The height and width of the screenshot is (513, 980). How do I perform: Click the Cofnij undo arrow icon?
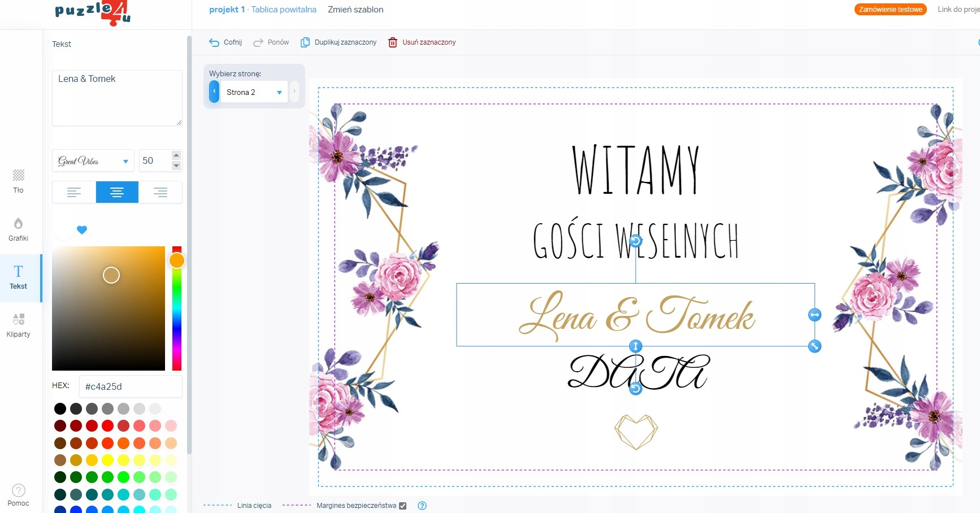(x=214, y=42)
